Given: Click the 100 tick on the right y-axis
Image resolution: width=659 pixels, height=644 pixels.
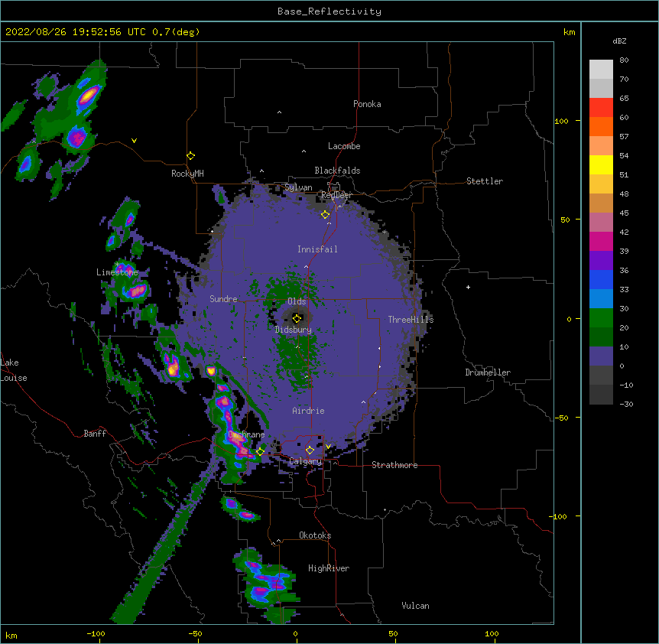Looking at the screenshot, I should [x=561, y=121].
